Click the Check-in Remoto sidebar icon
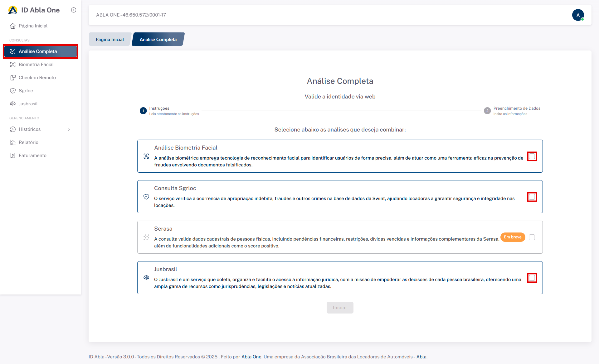This screenshot has height=364, width=599. coord(13,78)
